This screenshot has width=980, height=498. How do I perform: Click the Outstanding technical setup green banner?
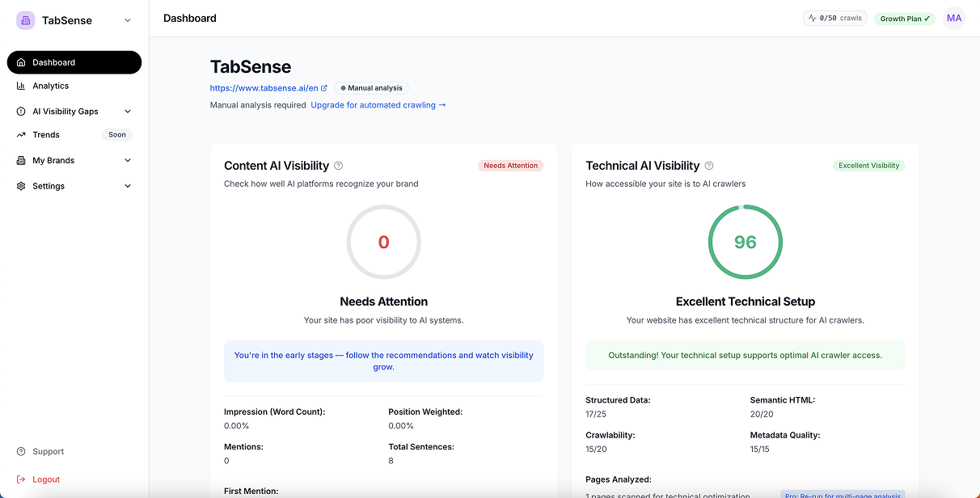(x=745, y=355)
